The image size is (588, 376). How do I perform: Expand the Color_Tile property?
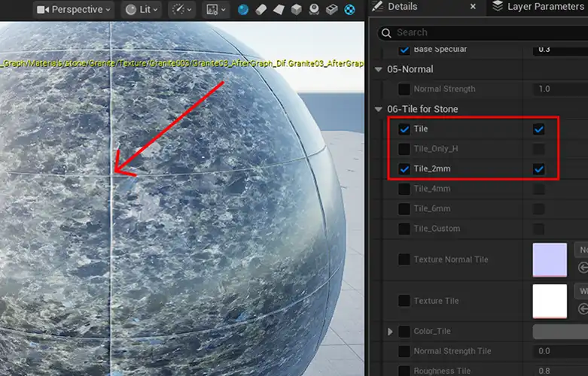click(390, 332)
